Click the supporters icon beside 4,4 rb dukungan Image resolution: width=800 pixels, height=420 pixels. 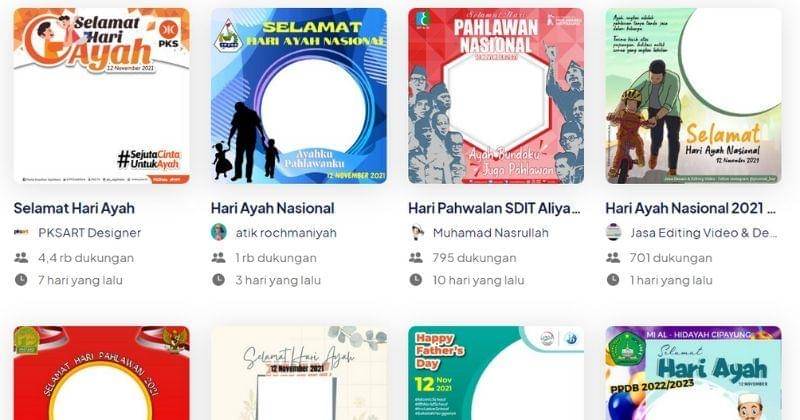(x=21, y=258)
